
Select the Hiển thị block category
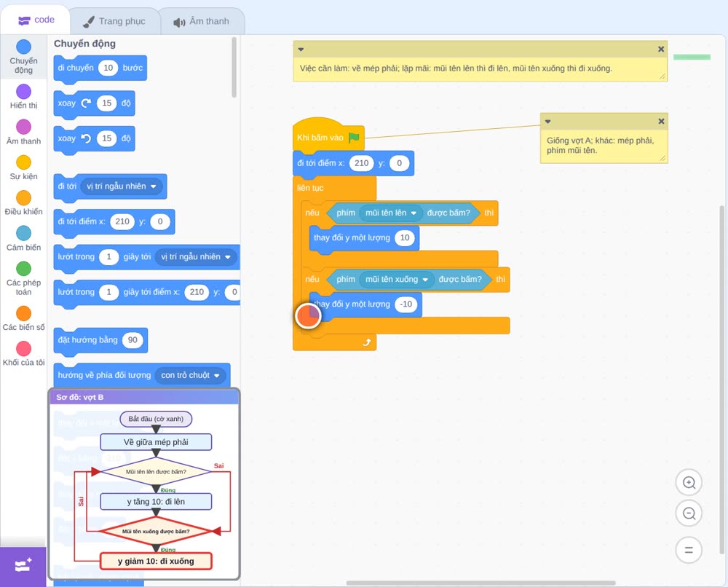pyautogui.click(x=23, y=97)
